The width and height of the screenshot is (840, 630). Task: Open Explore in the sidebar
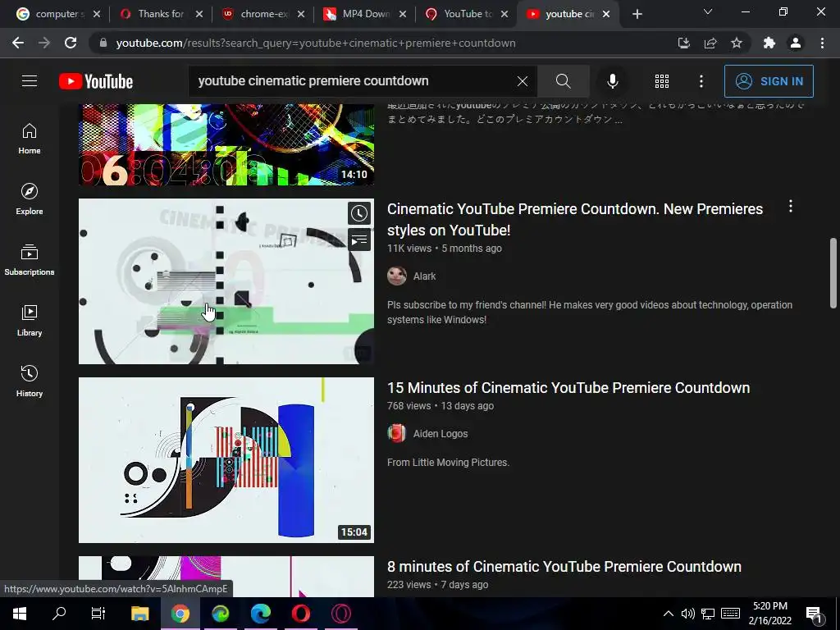(x=30, y=199)
